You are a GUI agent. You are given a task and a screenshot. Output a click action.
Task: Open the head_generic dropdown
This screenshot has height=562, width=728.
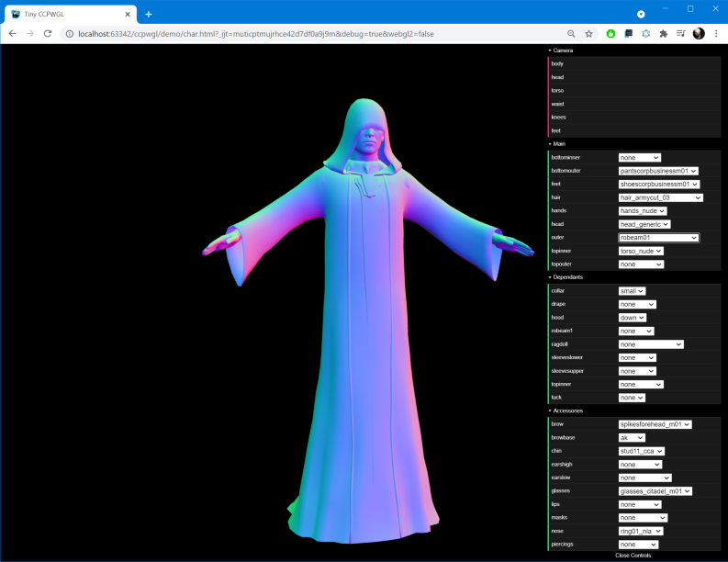pyautogui.click(x=644, y=224)
